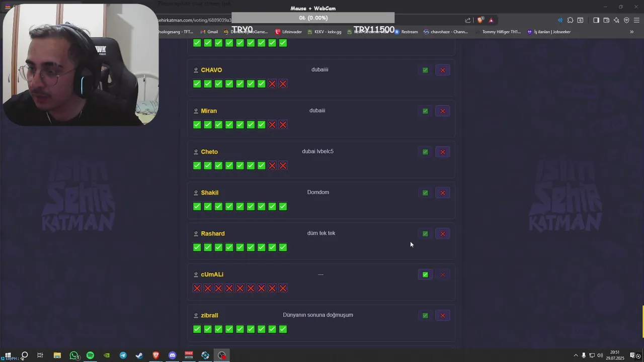Click the user icon next to zibrall

pyautogui.click(x=196, y=315)
